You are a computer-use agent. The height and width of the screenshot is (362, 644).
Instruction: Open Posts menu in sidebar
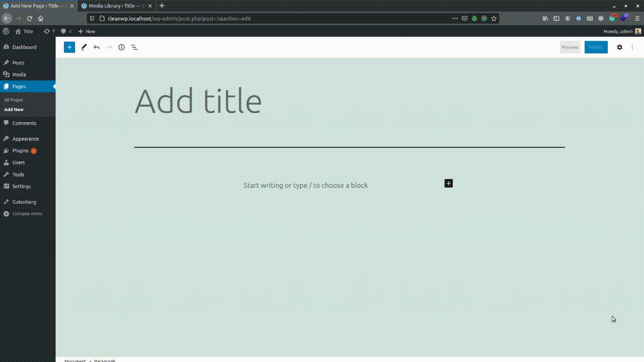[x=28, y=63]
